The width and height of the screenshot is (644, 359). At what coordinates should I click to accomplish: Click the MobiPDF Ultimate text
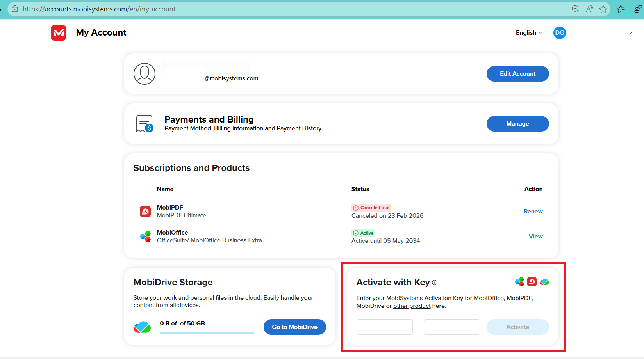[182, 215]
